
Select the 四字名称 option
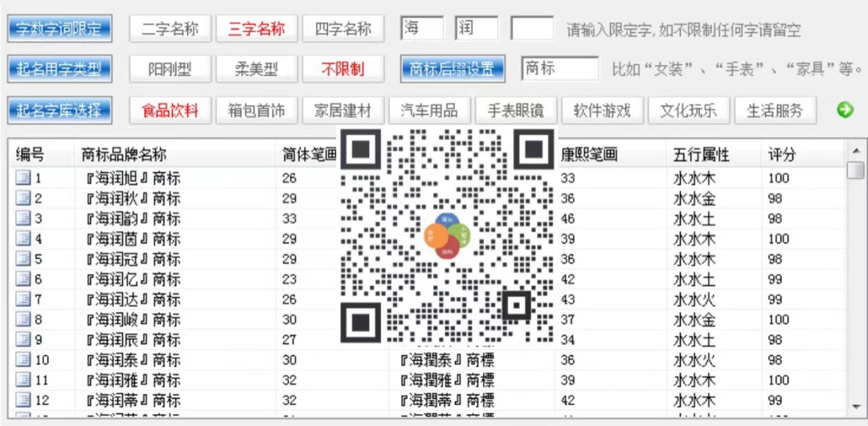pyautogui.click(x=343, y=28)
